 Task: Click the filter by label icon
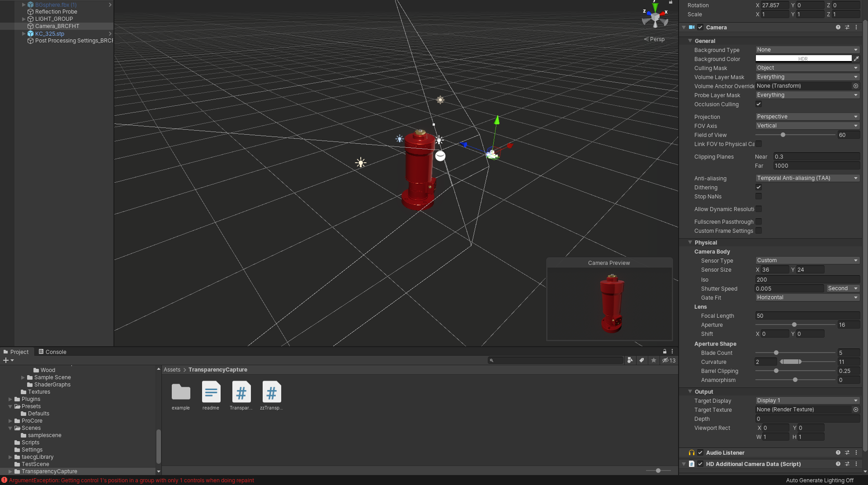point(642,360)
